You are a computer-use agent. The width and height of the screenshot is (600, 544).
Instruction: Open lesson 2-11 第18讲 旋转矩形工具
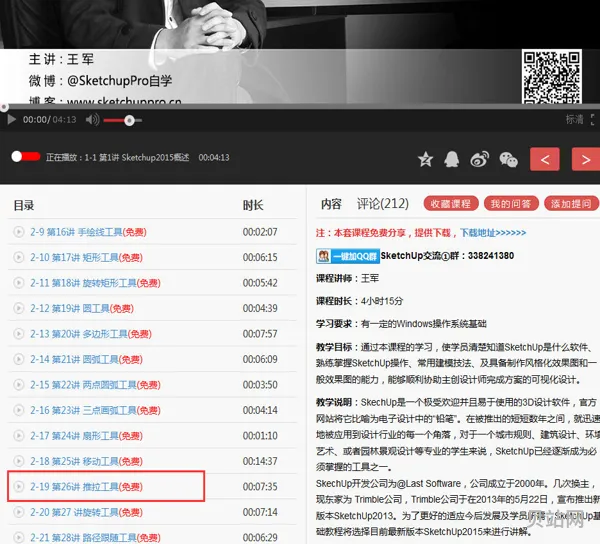[x=95, y=283]
